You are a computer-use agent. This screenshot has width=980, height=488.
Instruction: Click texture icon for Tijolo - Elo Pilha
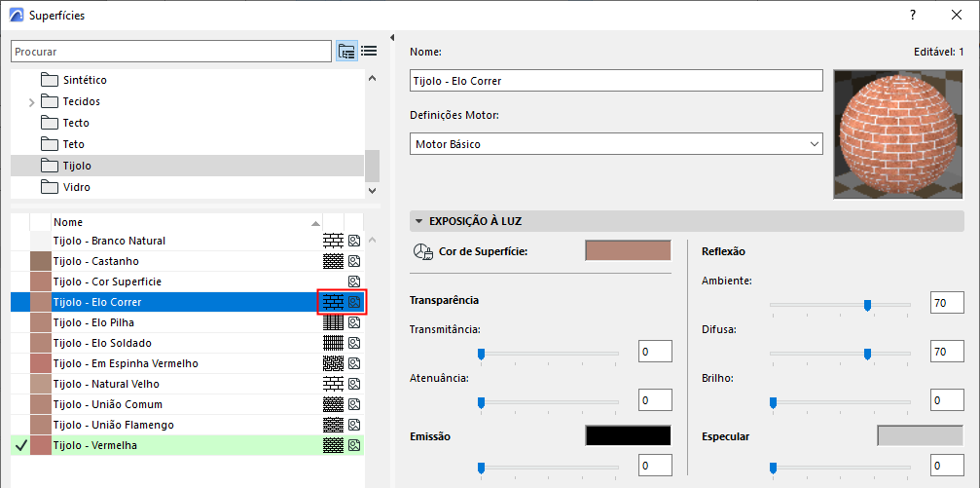[354, 322]
